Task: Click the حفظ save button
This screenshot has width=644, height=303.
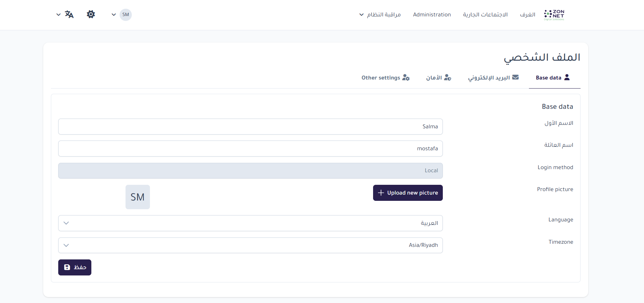Action: click(x=75, y=267)
